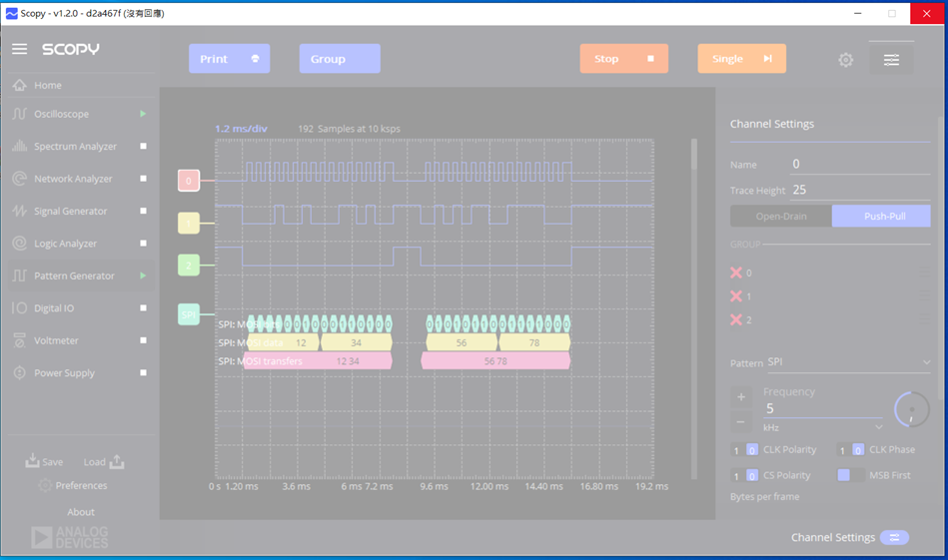The image size is (948, 560).
Task: Open Preferences
Action: pyautogui.click(x=73, y=486)
